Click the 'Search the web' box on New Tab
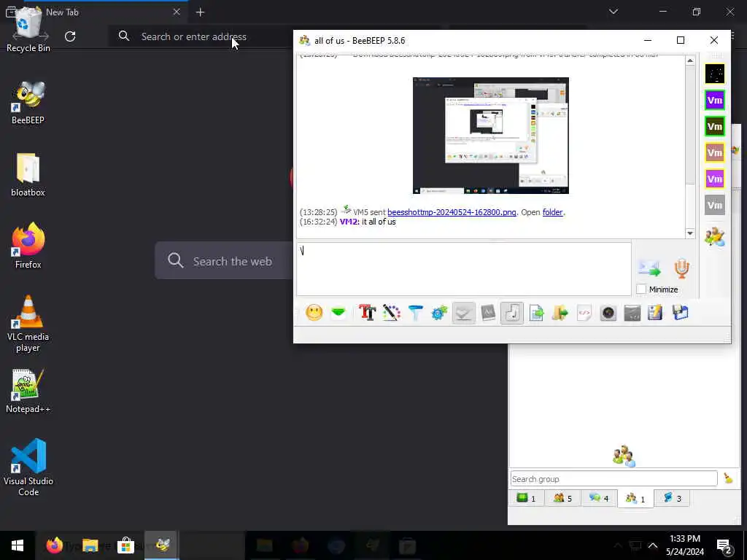Image resolution: width=747 pixels, height=560 pixels. (x=224, y=261)
